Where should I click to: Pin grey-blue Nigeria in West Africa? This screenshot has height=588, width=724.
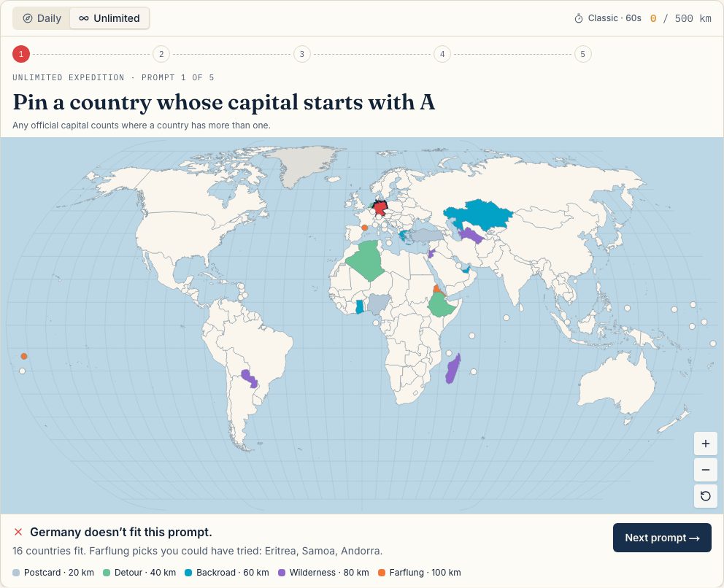click(x=379, y=303)
